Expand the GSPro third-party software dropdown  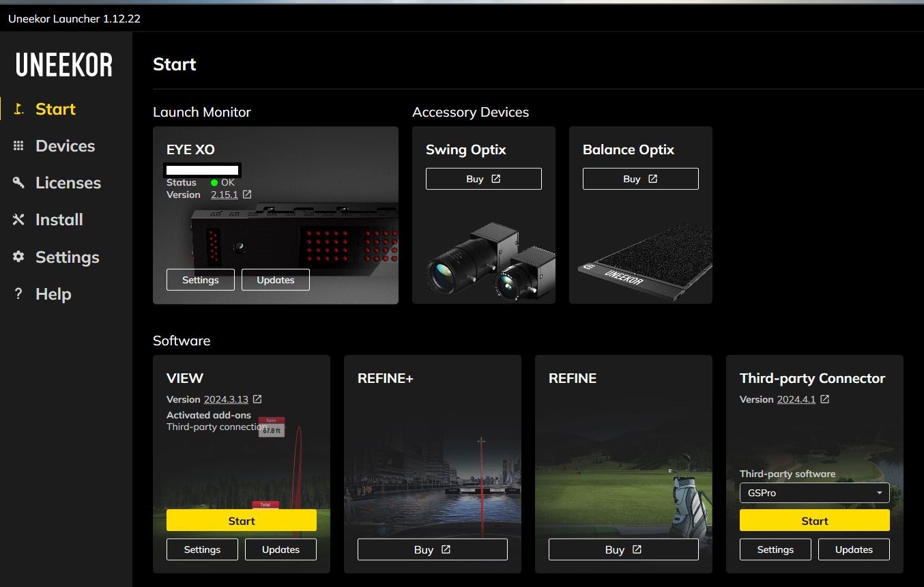[815, 493]
